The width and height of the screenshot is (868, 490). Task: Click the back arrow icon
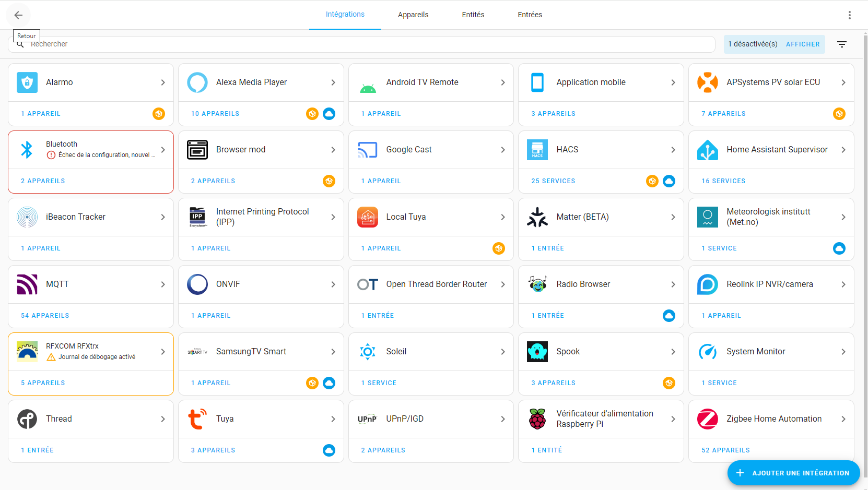(18, 15)
